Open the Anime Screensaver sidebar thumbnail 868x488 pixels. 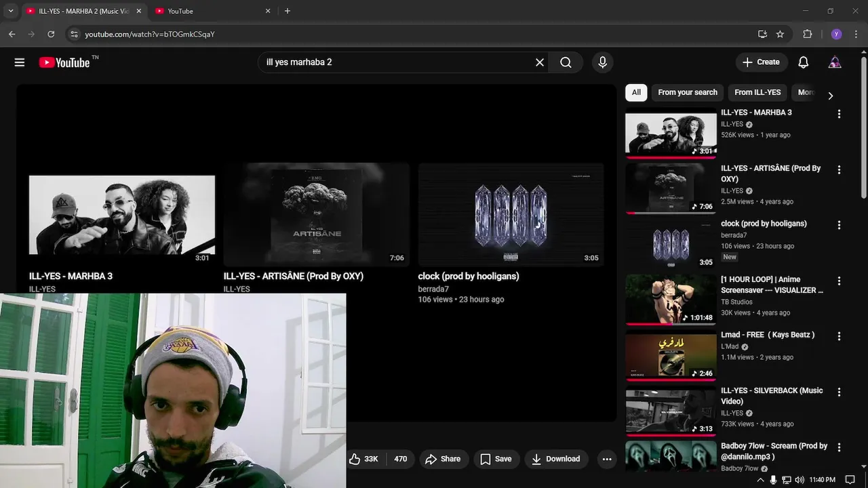[x=671, y=300]
